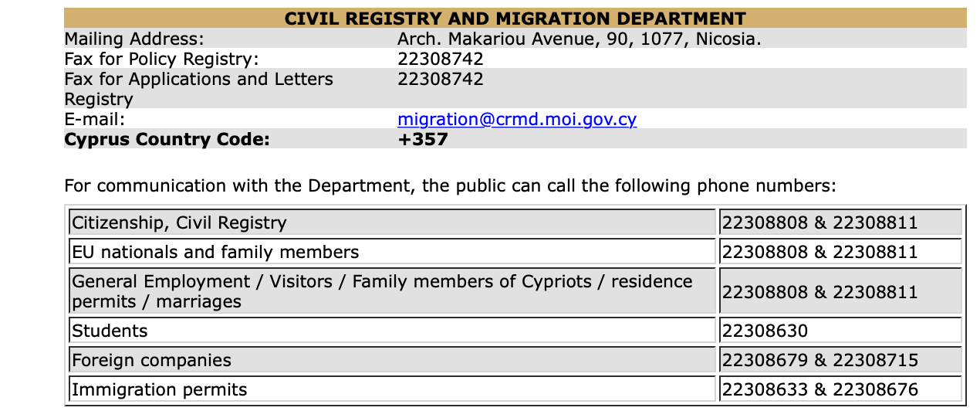This screenshot has height=411, width=980.
Task: Select the Cyprus Country Code label
Action: coord(167,140)
